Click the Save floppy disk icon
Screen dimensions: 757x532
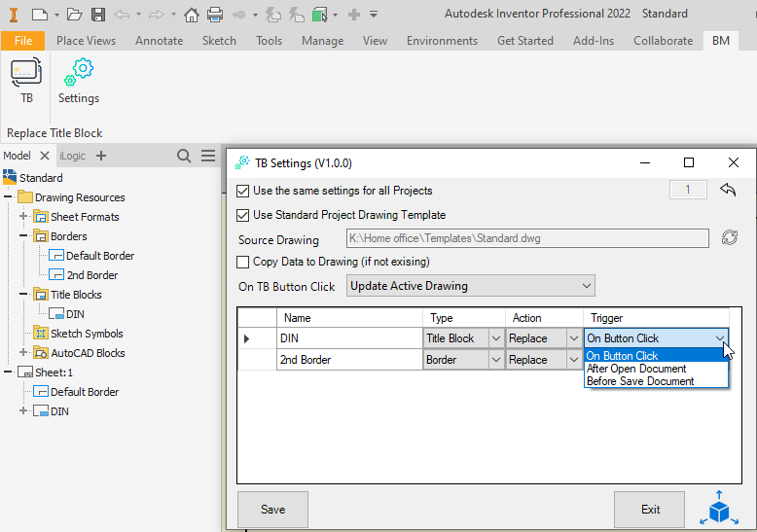click(98, 15)
